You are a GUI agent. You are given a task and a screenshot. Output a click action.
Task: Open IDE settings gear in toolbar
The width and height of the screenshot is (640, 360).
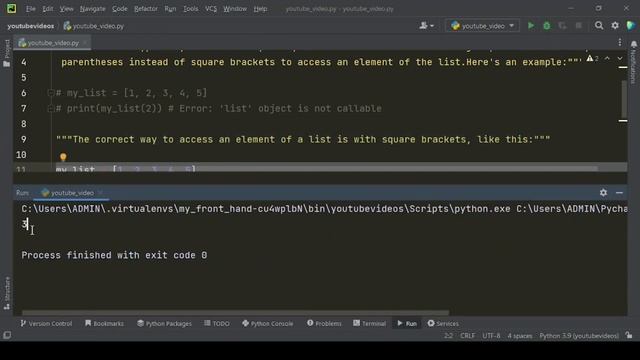[615, 26]
